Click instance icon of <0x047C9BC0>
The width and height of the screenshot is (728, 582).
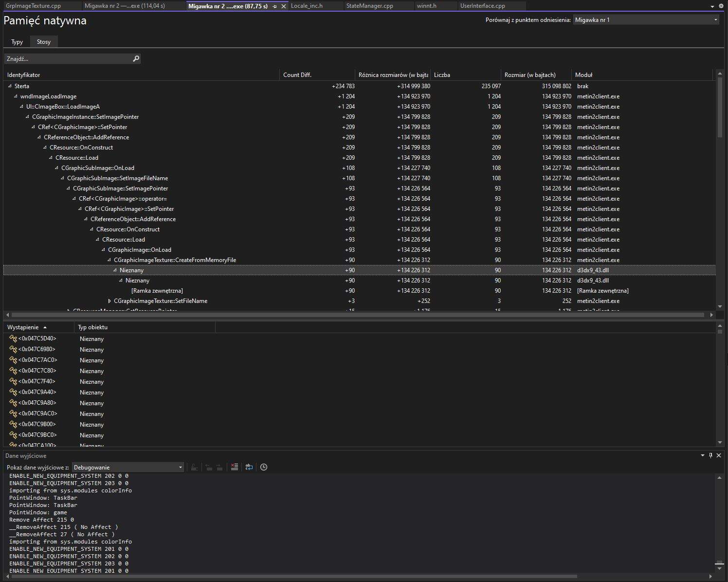[x=13, y=435]
